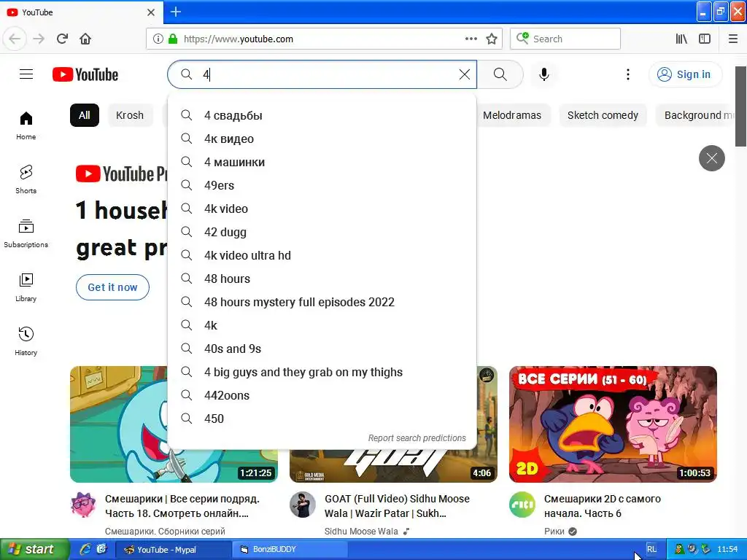Reload the page in the browser toolbar

tap(62, 39)
